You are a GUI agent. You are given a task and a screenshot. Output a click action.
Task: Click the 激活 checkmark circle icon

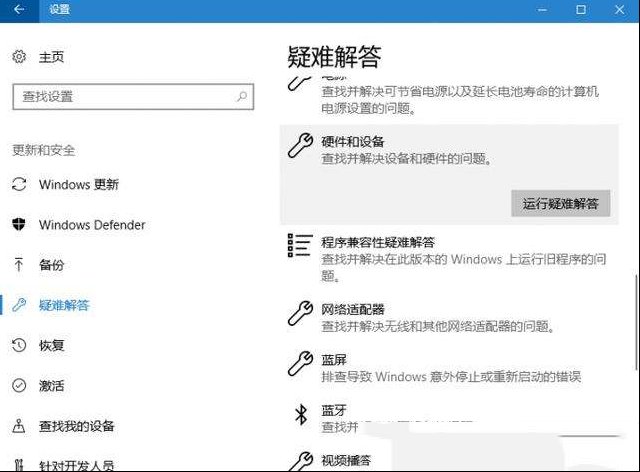coord(19,385)
